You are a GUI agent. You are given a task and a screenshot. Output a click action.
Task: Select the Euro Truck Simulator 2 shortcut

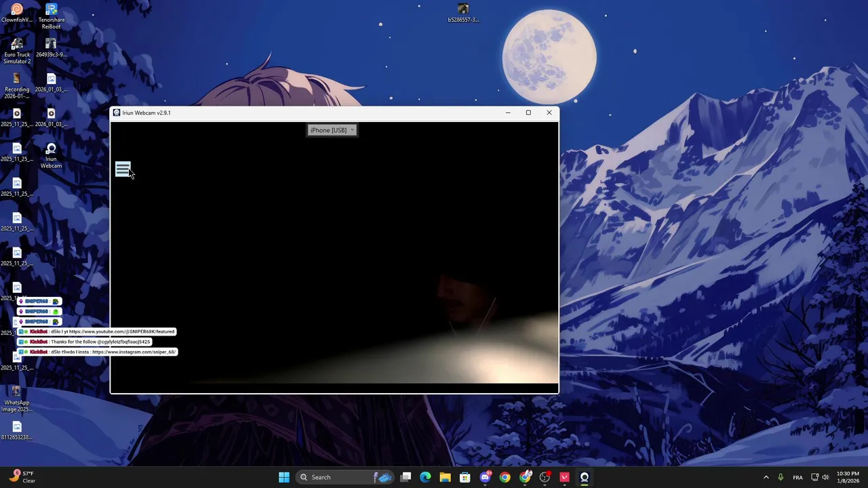[17, 52]
